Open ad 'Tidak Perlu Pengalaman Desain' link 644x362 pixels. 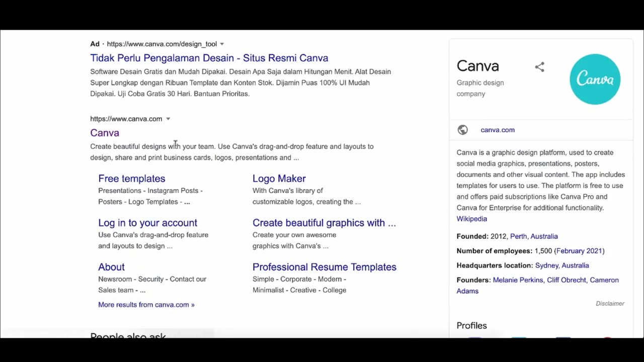click(x=209, y=58)
